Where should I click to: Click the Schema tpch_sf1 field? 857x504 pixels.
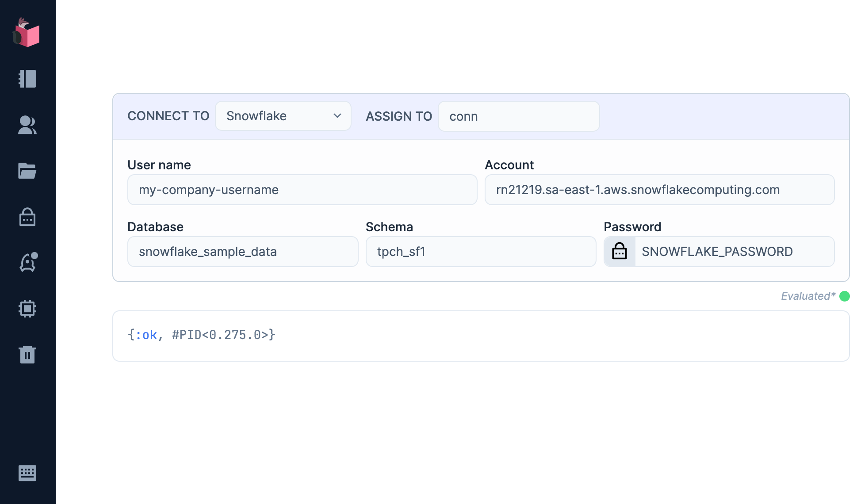(x=481, y=252)
